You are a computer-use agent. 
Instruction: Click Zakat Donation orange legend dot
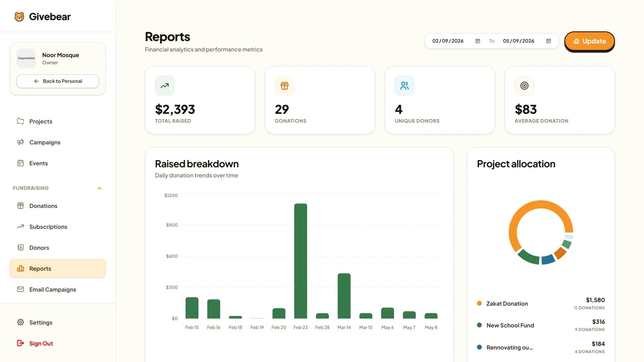[479, 303]
